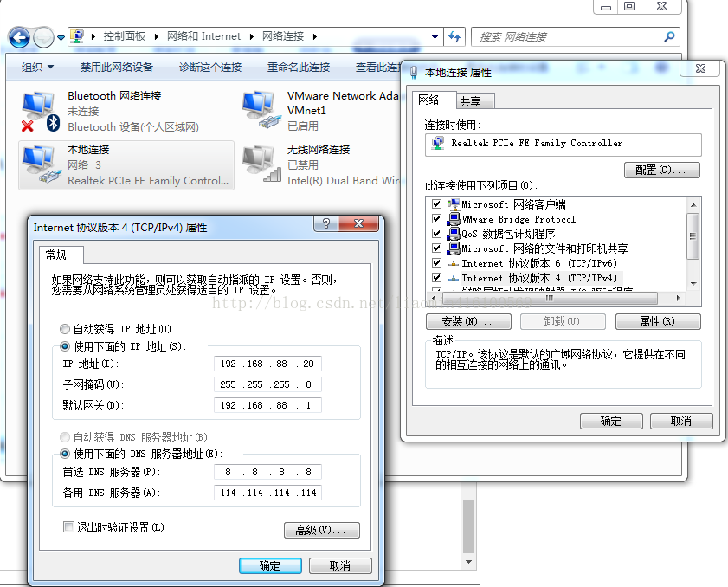The width and height of the screenshot is (728, 587).
Task: Click the IPv6 protocol item icon
Action: 453,264
